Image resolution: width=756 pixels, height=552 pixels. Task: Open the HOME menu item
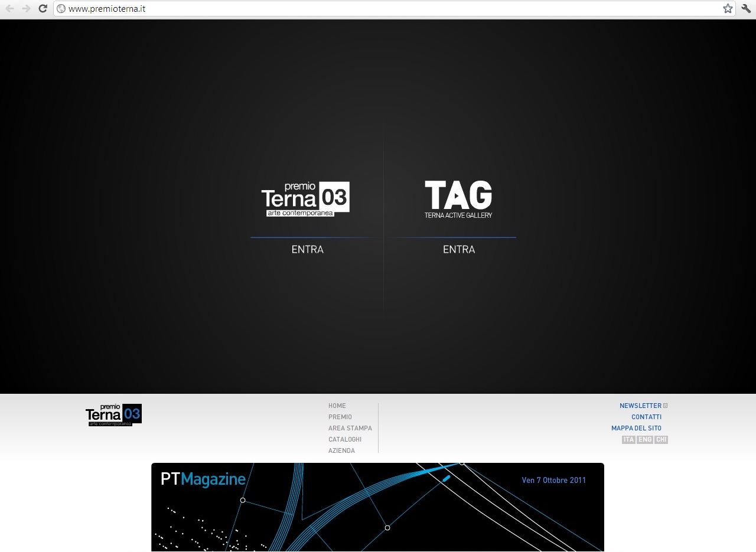[x=337, y=406]
